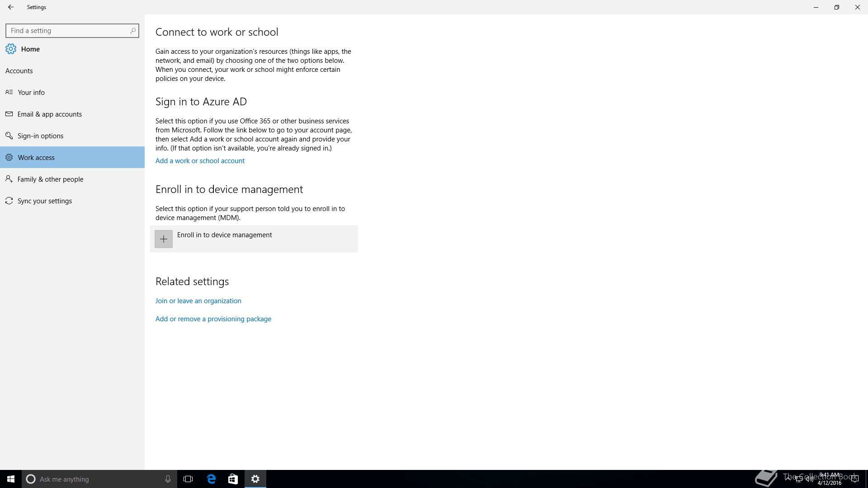Open the Action Center notifications icon
Screen dimensions: 868x488
point(854,479)
